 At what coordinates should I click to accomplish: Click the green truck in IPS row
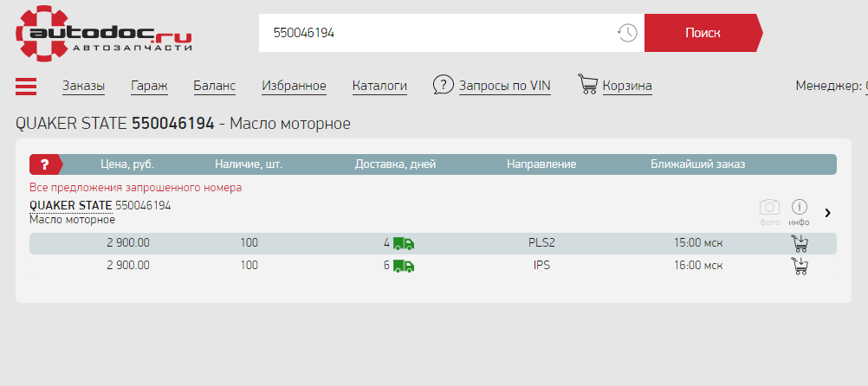tap(404, 266)
